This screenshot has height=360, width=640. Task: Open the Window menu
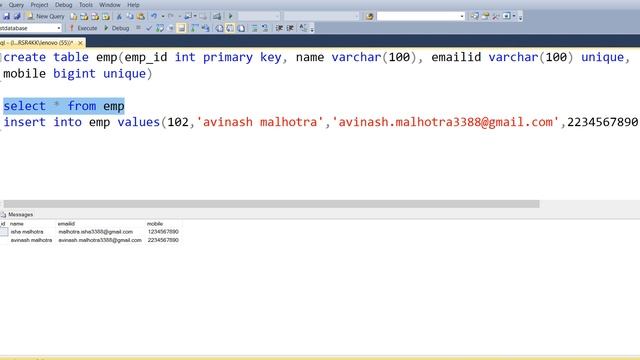coord(110,5)
